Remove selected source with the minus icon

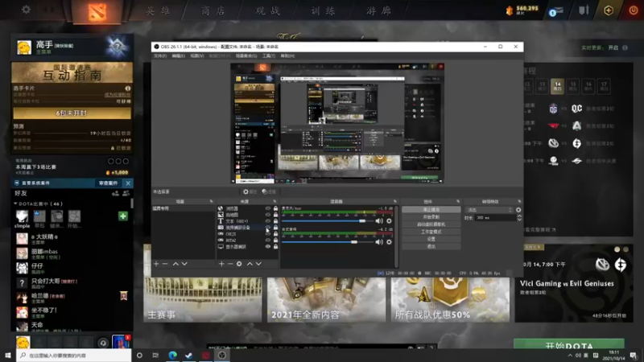pos(230,264)
